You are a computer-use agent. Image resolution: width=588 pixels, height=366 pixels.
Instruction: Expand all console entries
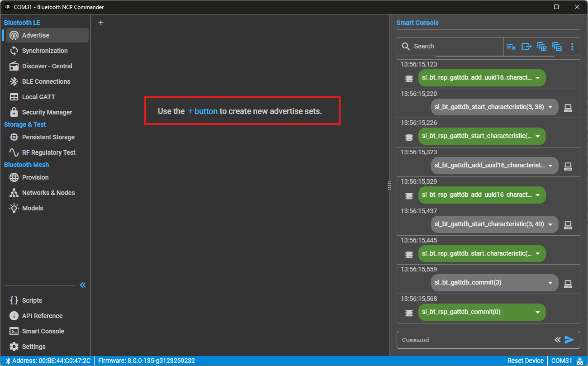(542, 46)
